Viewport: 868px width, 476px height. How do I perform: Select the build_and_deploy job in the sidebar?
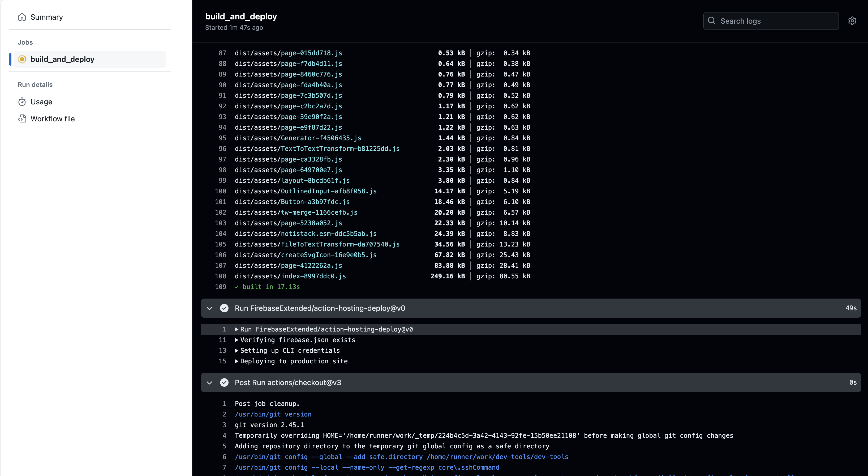[x=62, y=59]
